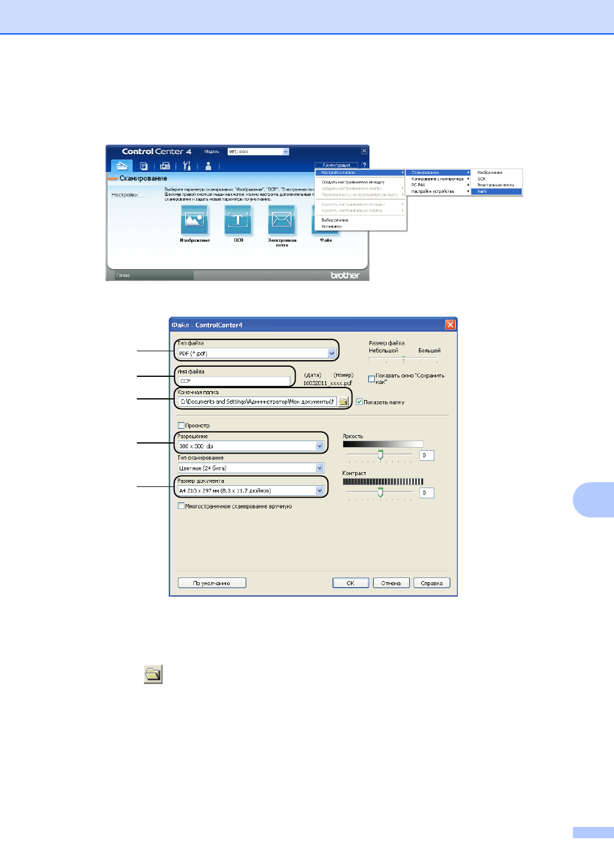614x868 pixels.
Task: Click the Support person tab icon
Action: (208, 166)
